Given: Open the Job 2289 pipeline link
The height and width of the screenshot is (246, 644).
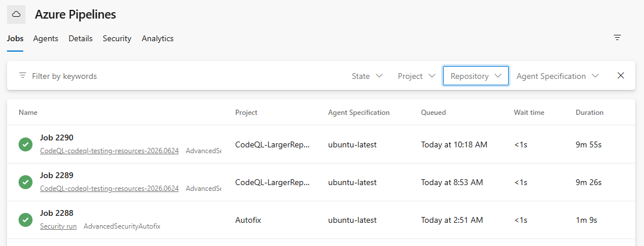Looking at the screenshot, I should click(109, 189).
